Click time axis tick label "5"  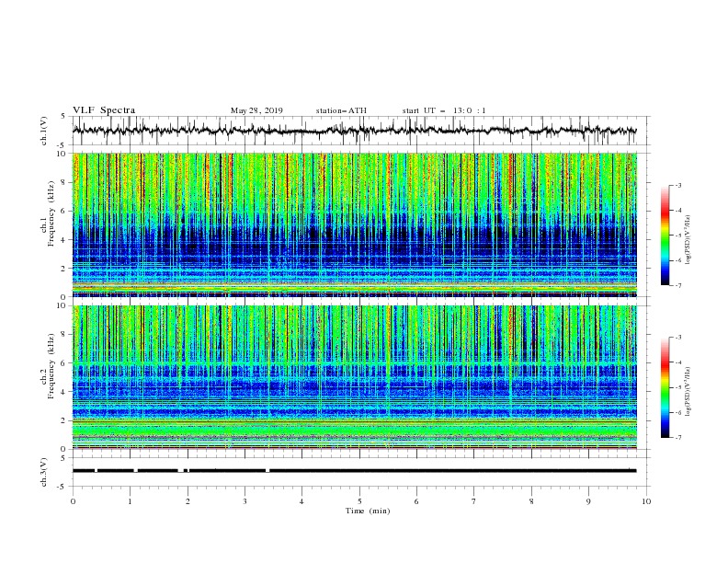pyautogui.click(x=359, y=501)
